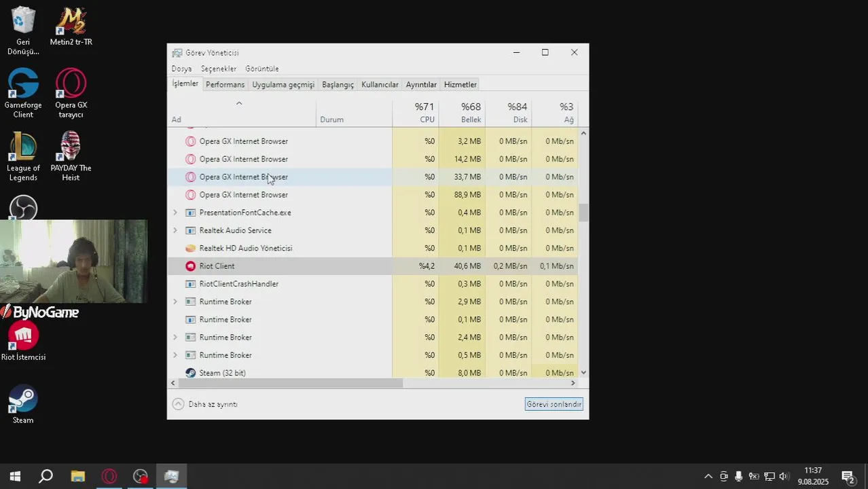Screen dimensions: 868x489
Task: Click the network tray icon
Action: click(x=769, y=477)
